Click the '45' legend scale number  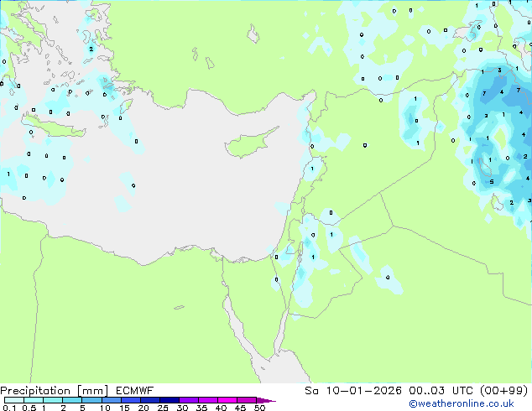tap(240, 408)
